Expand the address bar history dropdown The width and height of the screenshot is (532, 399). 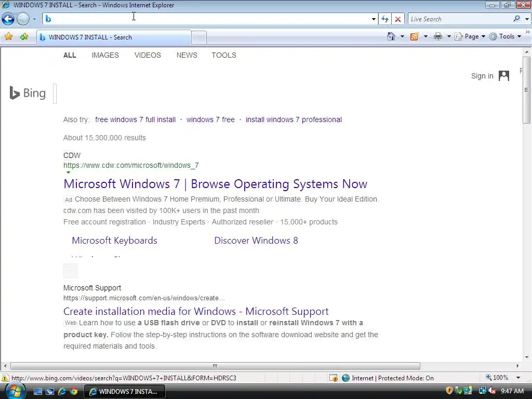(x=374, y=19)
